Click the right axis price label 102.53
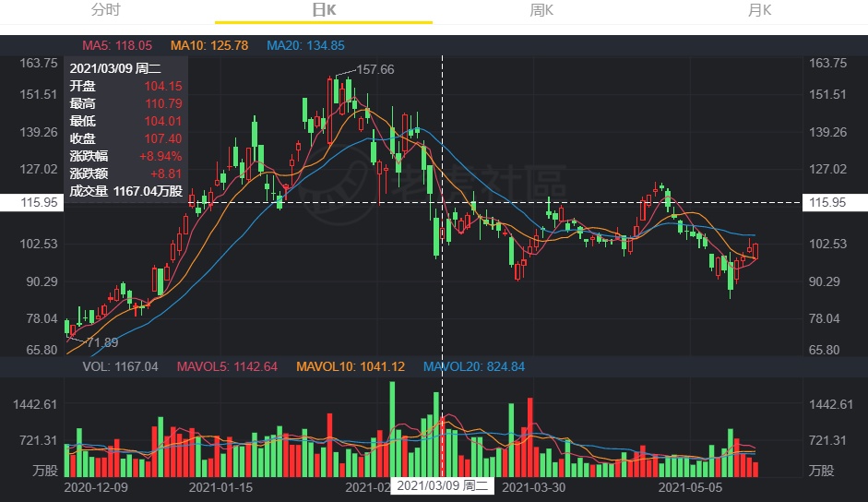The height and width of the screenshot is (502, 868). [x=827, y=244]
